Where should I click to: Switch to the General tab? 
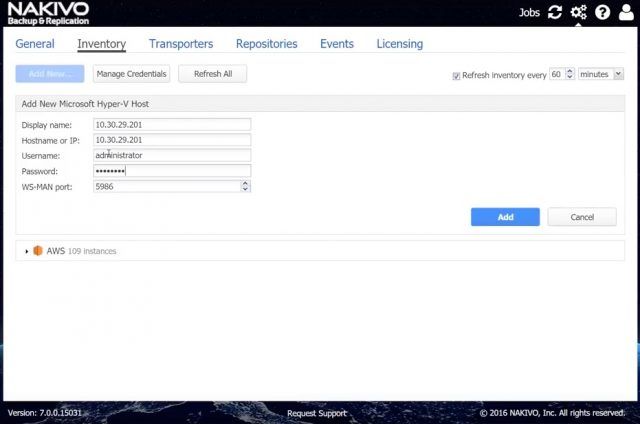click(x=35, y=44)
